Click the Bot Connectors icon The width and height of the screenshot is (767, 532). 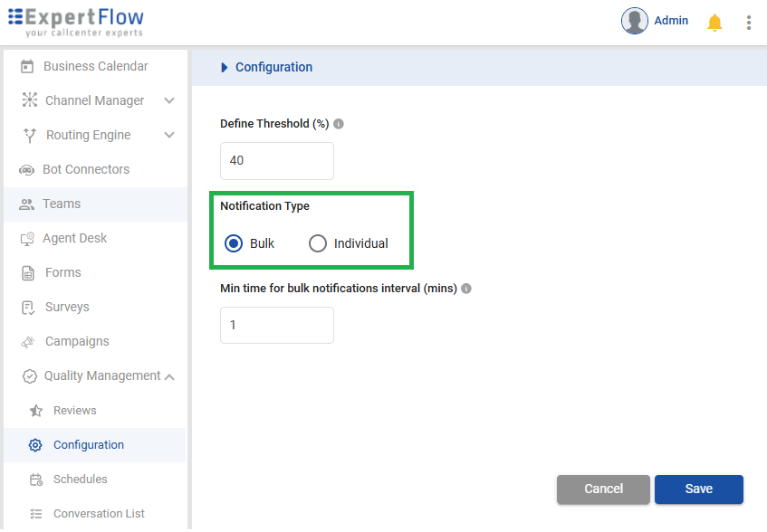(x=27, y=170)
